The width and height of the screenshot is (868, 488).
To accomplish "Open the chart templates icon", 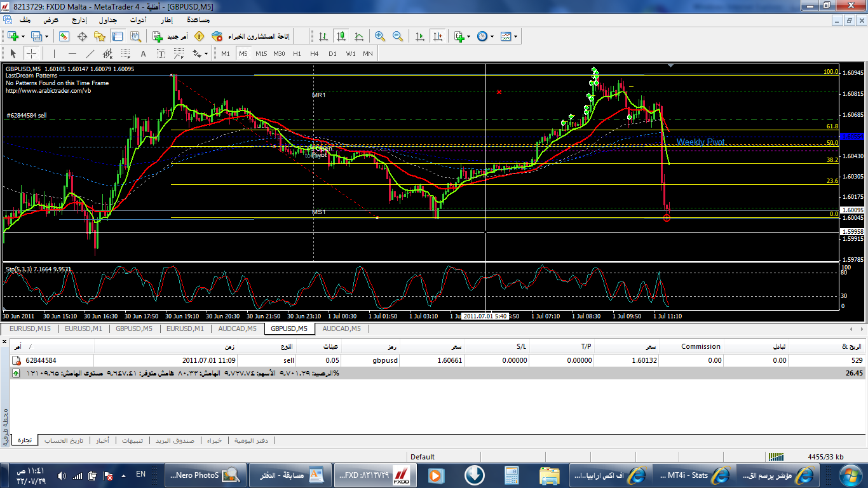I will pos(505,36).
